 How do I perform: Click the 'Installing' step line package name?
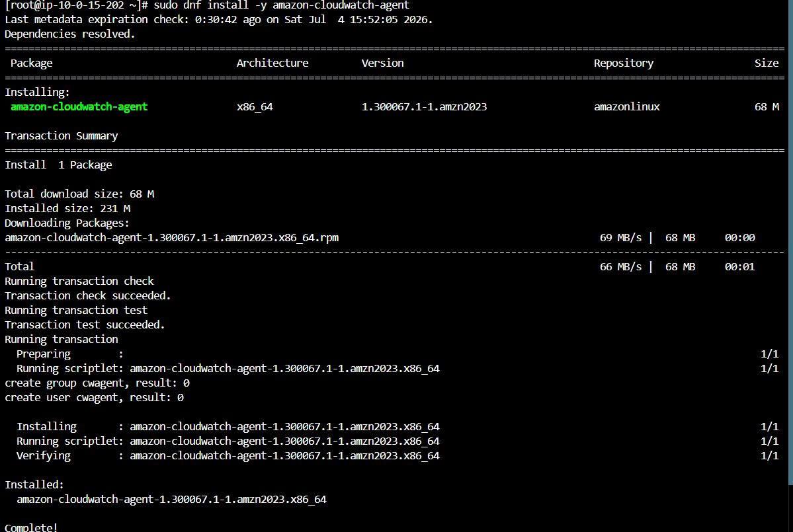285,427
